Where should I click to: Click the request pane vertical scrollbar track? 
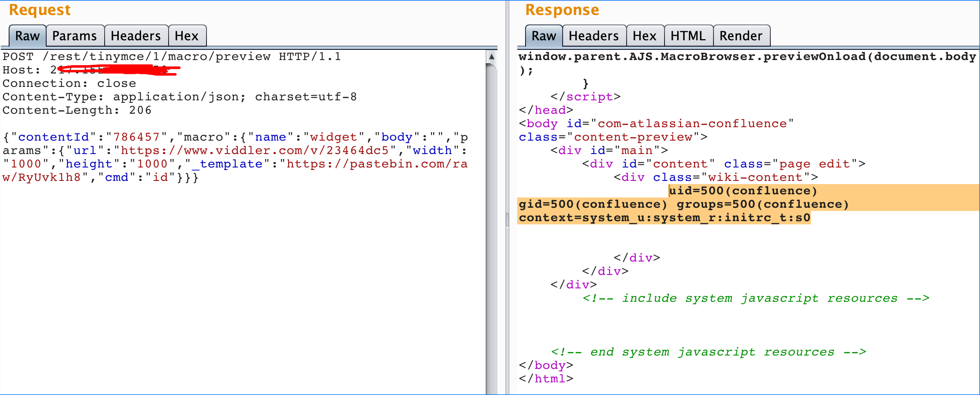point(492,229)
